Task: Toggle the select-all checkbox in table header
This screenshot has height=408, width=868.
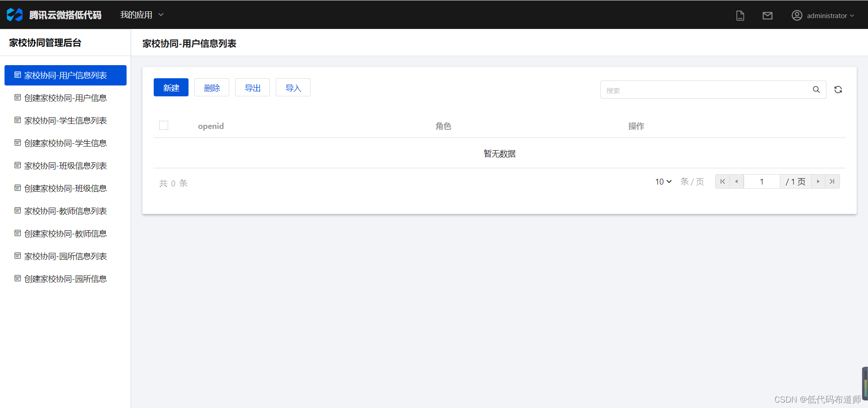Action: 164,125
